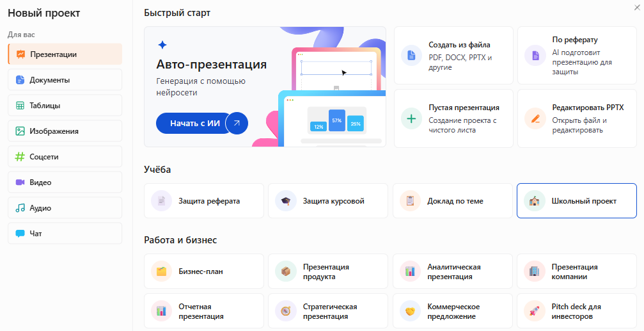This screenshot has width=644, height=331.
Task: Choose the Бизнес-план template
Action: point(204,271)
